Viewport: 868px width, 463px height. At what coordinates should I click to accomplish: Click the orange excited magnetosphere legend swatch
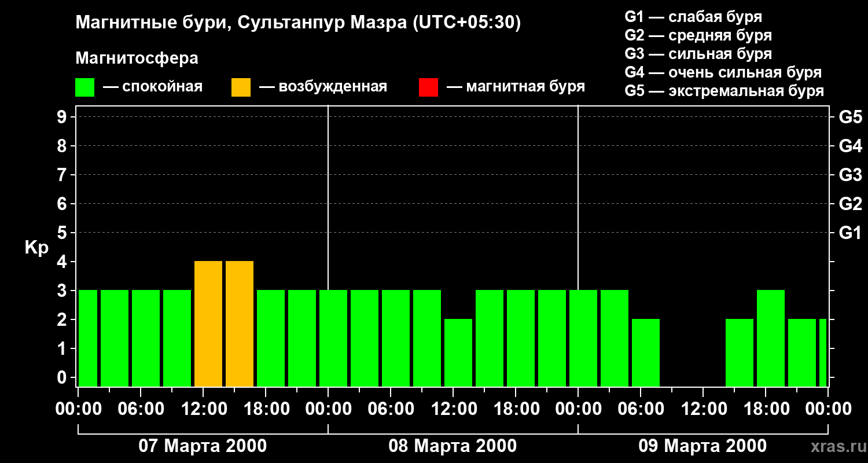click(241, 87)
